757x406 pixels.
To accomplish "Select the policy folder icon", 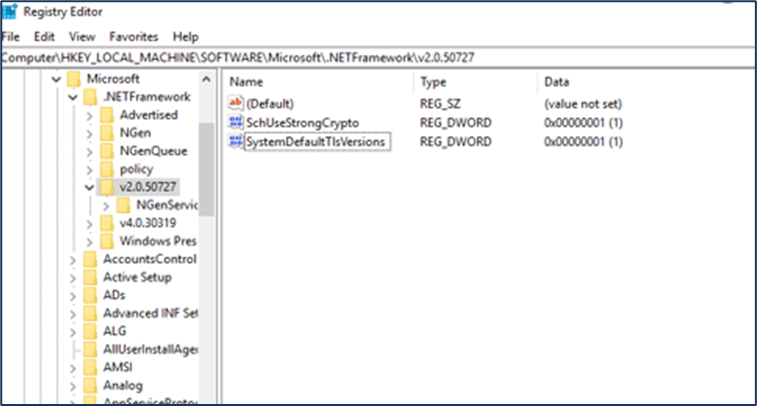I will tap(107, 169).
